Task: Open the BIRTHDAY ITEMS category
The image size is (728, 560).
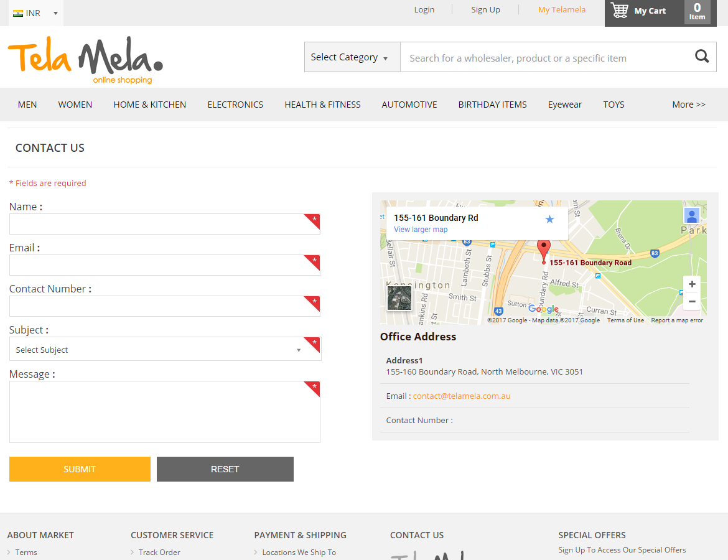Action: click(x=493, y=105)
